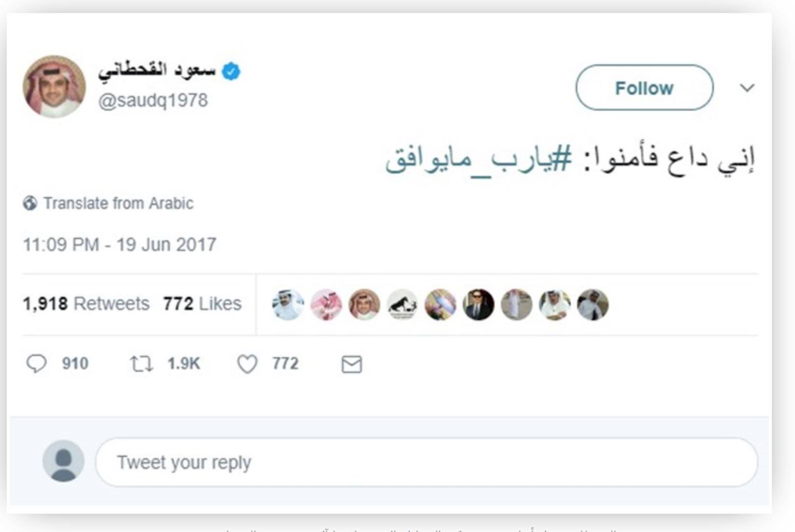Click the retweet arrows icon

point(141,364)
